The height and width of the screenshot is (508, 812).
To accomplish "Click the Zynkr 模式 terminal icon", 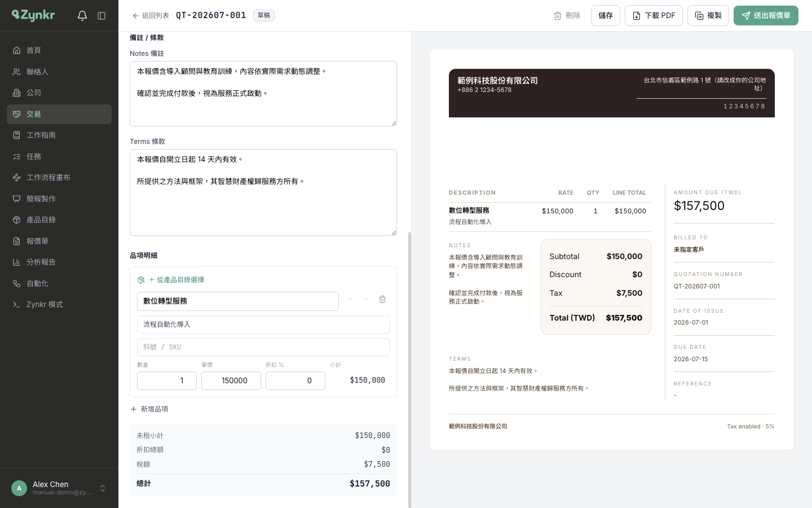I will [17, 304].
